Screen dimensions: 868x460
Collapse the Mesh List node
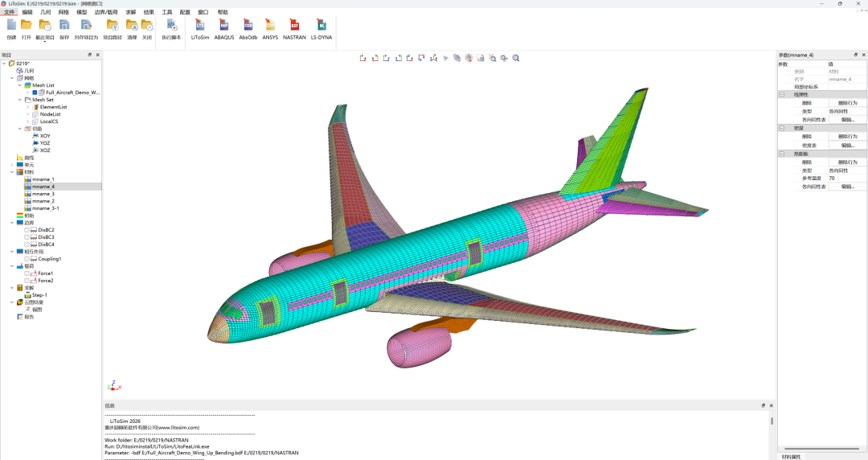click(20, 85)
